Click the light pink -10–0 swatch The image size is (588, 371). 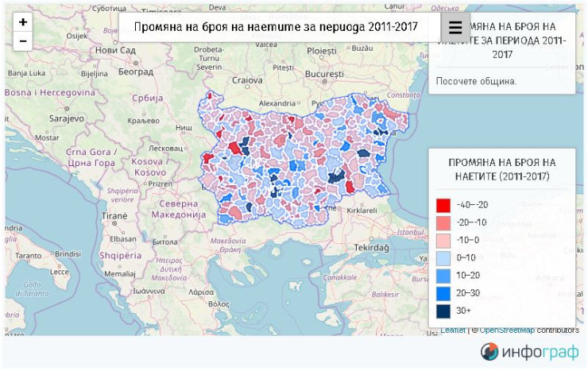coord(443,240)
